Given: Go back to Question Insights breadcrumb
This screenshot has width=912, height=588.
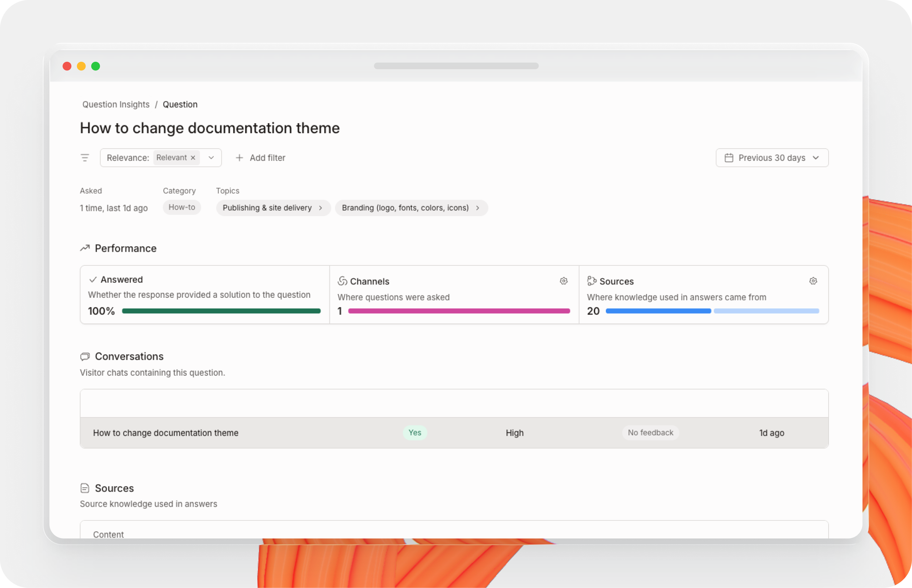Looking at the screenshot, I should (116, 104).
